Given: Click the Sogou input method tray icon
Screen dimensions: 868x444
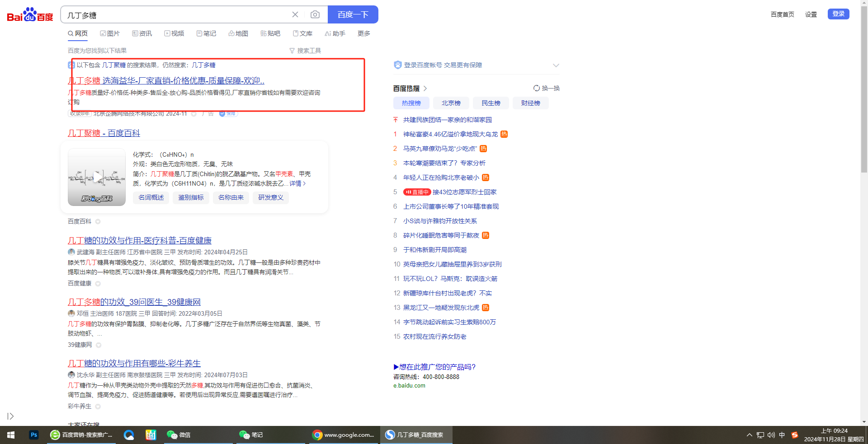Looking at the screenshot, I should (794, 435).
